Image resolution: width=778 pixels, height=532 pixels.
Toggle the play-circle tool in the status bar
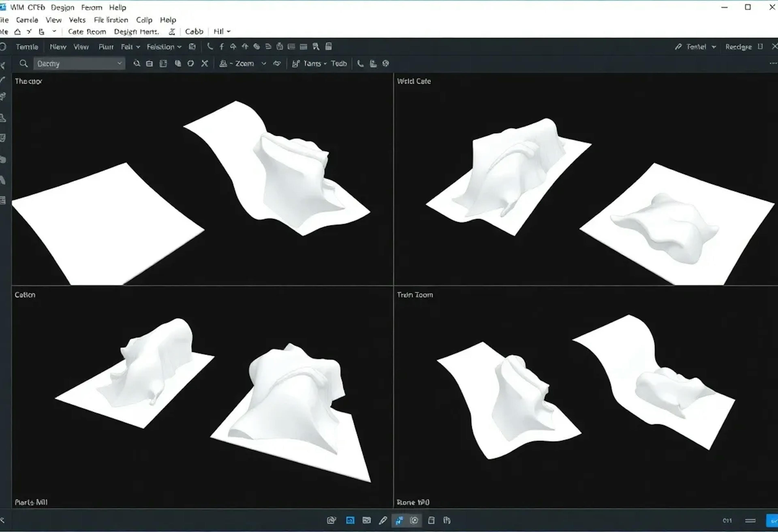point(415,520)
